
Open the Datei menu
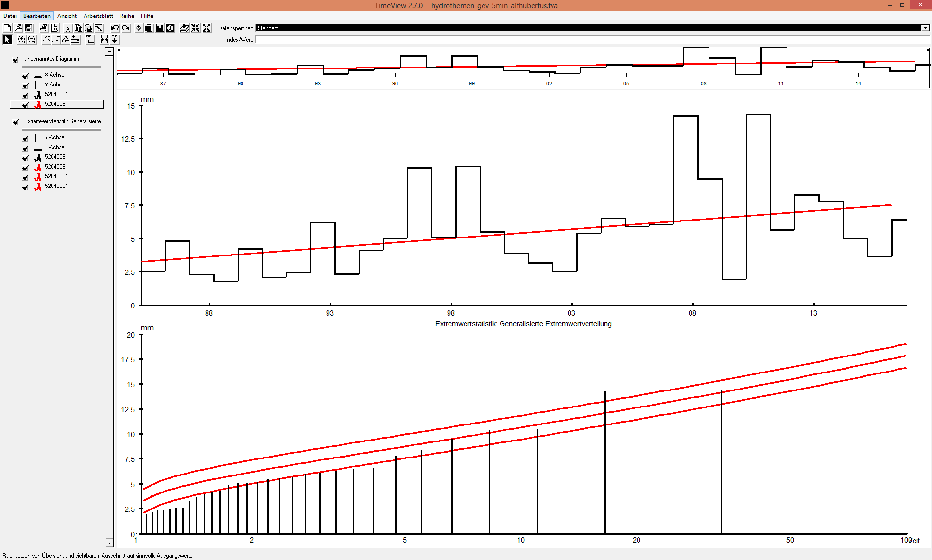pos(10,16)
